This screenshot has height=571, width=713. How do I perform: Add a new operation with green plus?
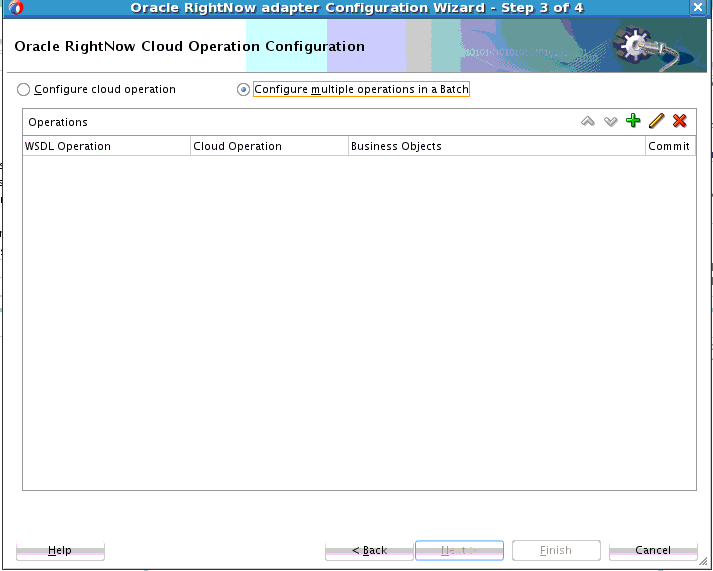point(633,121)
